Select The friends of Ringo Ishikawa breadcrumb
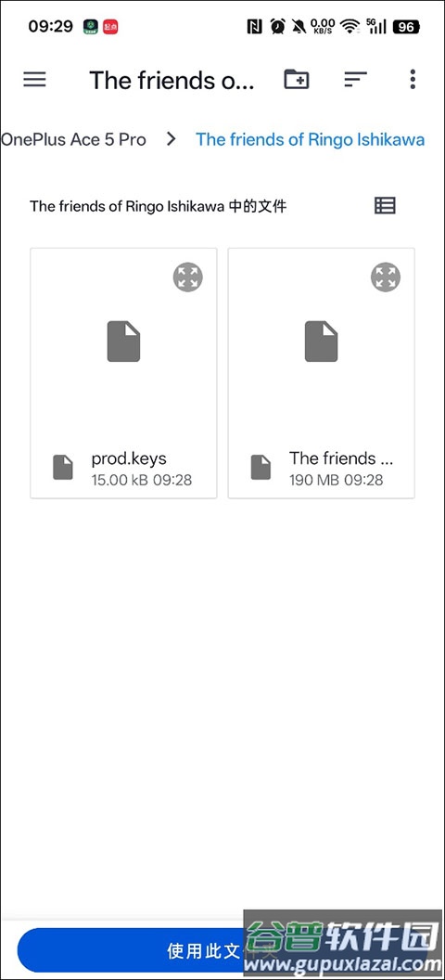This screenshot has width=445, height=980. click(x=311, y=139)
